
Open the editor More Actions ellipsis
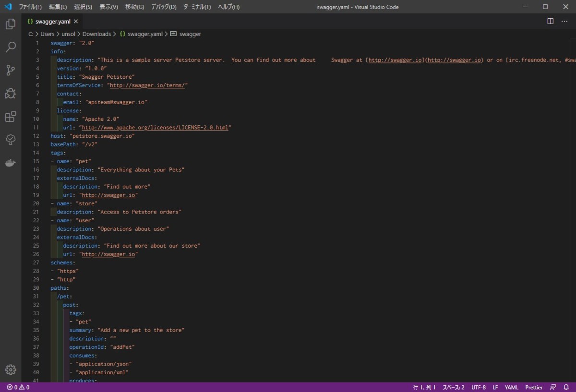(565, 21)
